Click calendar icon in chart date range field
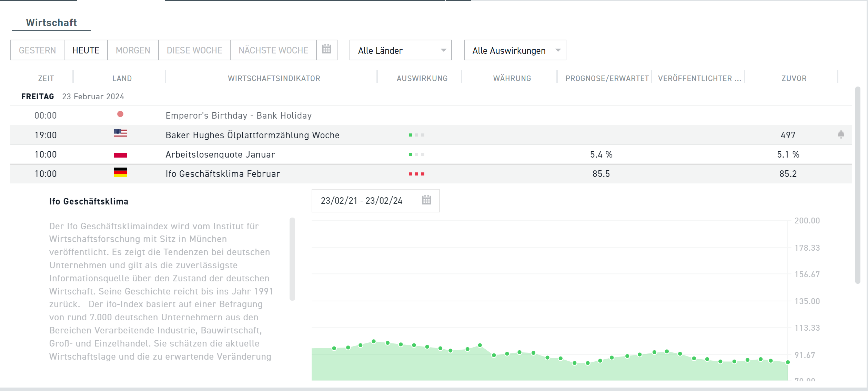This screenshot has width=868, height=391. point(426,200)
